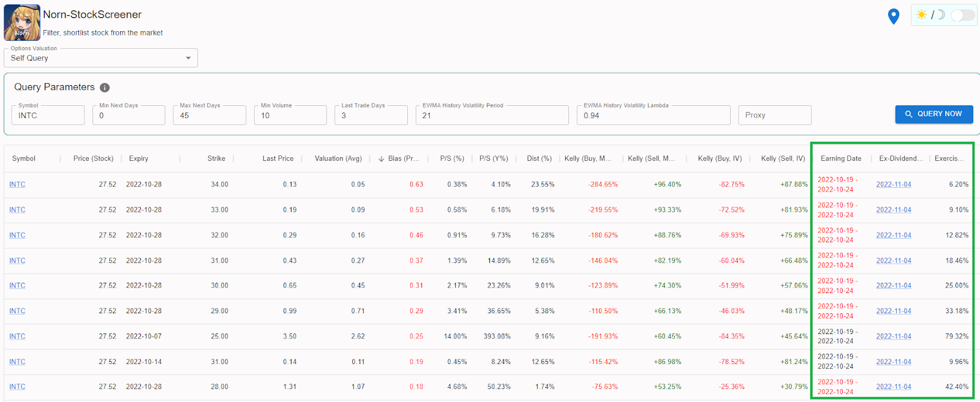Click the 14.00% P/S value
This screenshot has width=980, height=402.
tap(456, 337)
